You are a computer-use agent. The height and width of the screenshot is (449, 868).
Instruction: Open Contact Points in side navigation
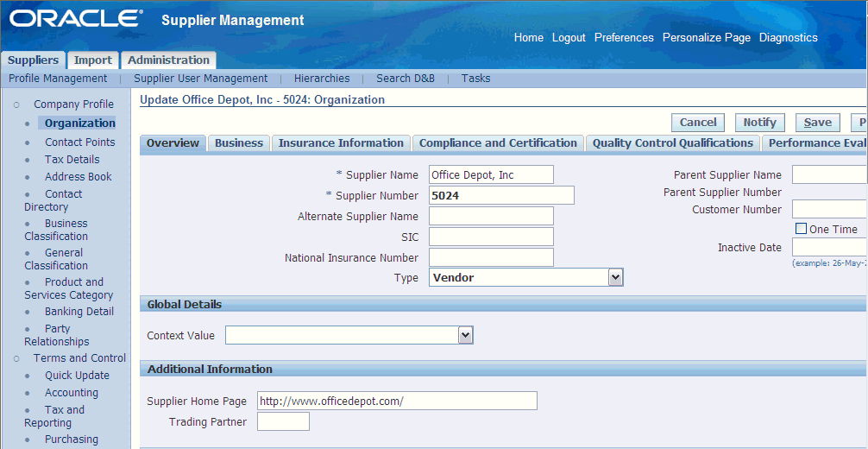click(79, 142)
